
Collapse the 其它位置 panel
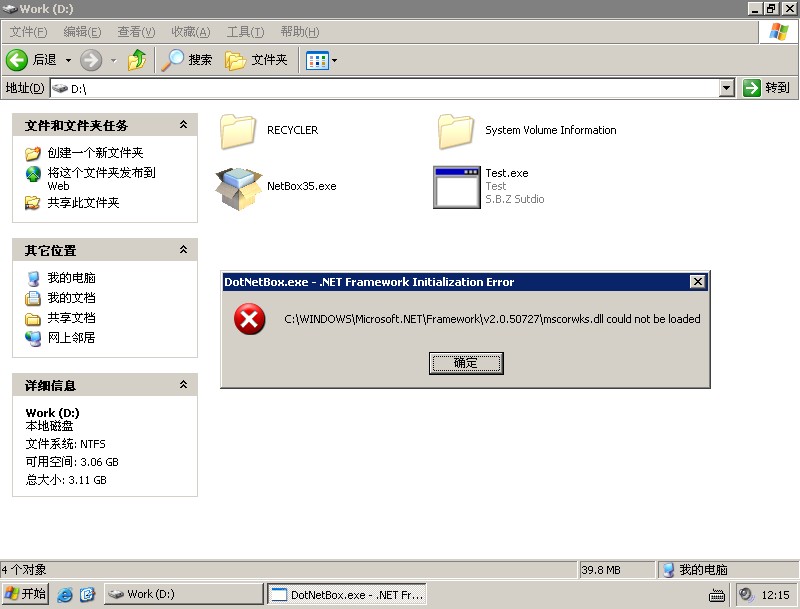point(183,250)
